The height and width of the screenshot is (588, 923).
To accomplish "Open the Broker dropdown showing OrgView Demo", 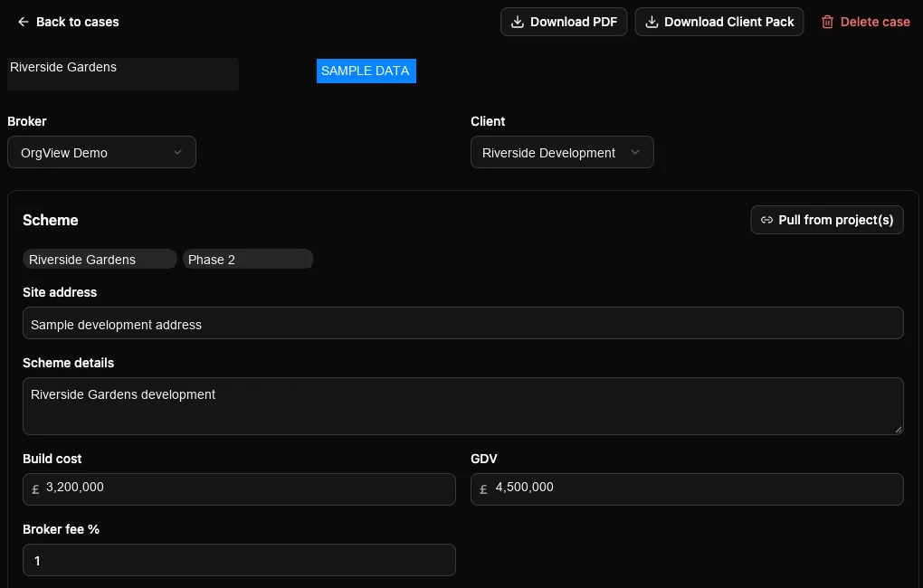I will (101, 153).
